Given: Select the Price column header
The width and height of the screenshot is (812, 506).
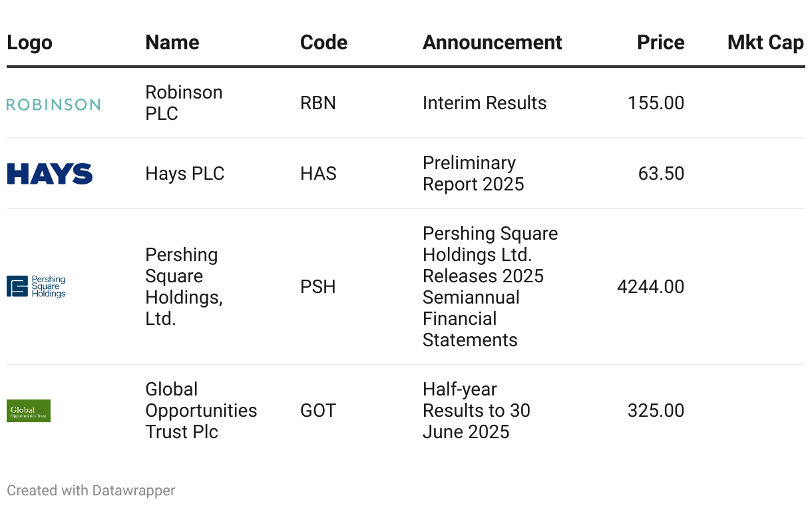Looking at the screenshot, I should click(660, 43).
